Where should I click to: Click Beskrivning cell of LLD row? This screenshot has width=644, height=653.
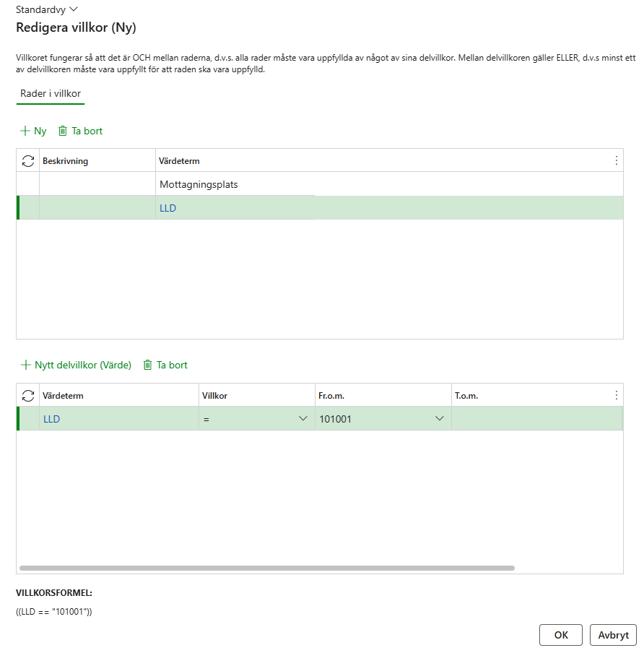click(97, 208)
